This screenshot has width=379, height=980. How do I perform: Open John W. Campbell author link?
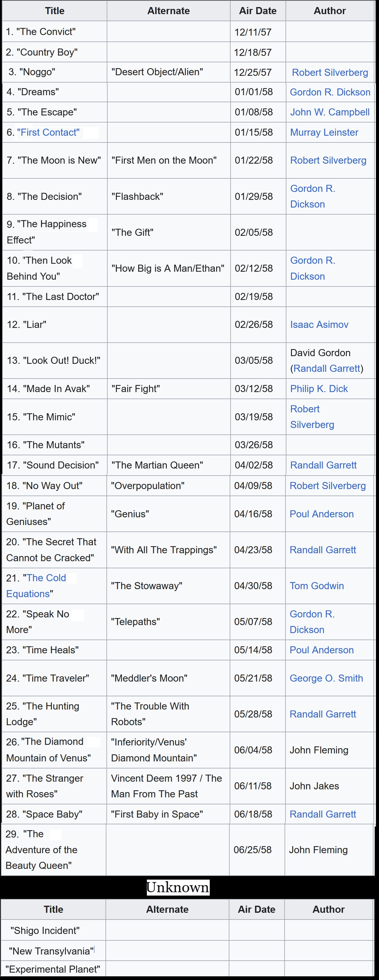pyautogui.click(x=330, y=112)
